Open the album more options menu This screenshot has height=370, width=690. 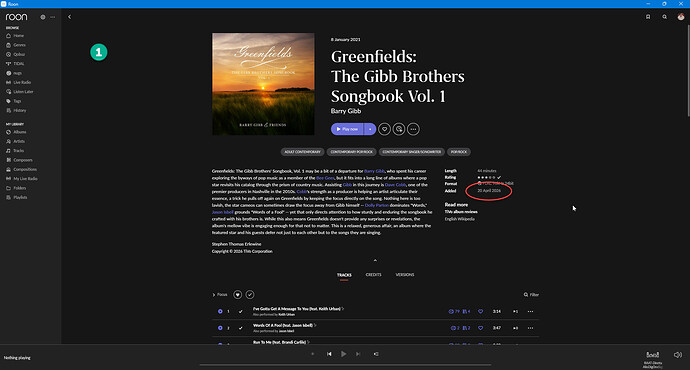tap(413, 129)
